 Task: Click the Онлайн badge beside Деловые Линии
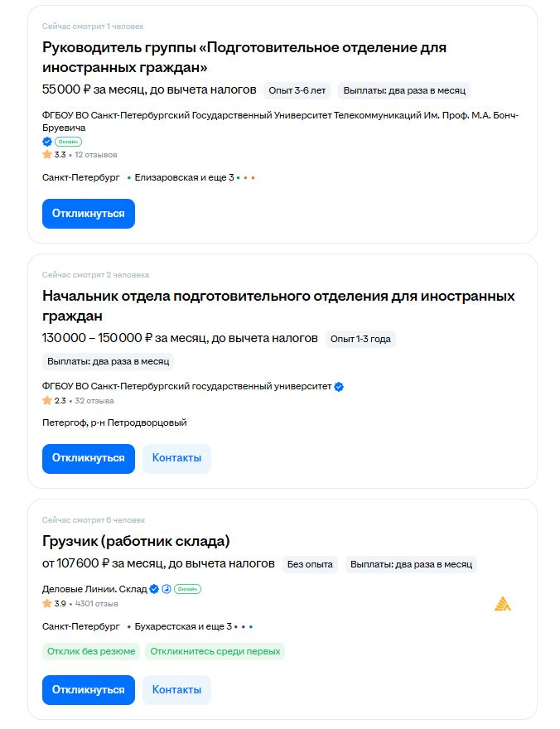187,589
